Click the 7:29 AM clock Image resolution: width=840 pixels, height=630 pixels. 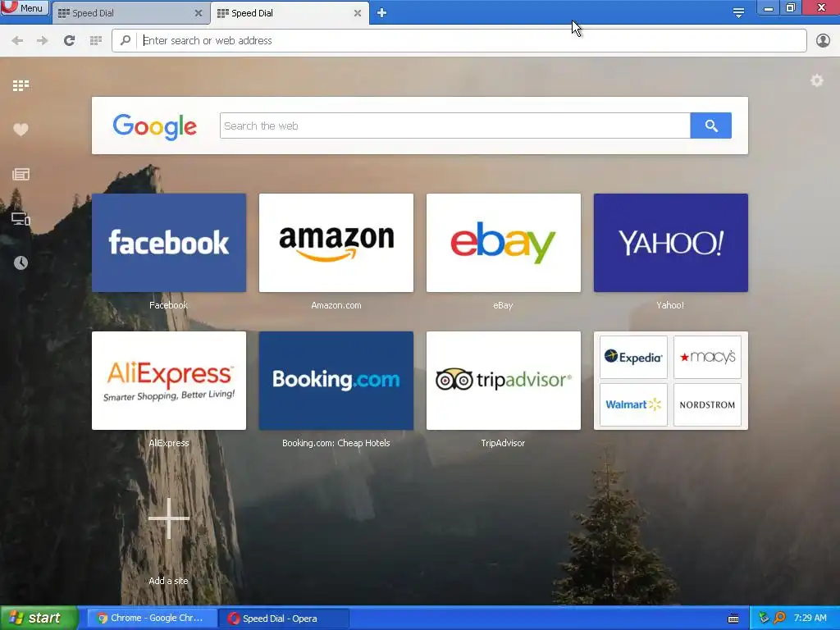tap(810, 619)
